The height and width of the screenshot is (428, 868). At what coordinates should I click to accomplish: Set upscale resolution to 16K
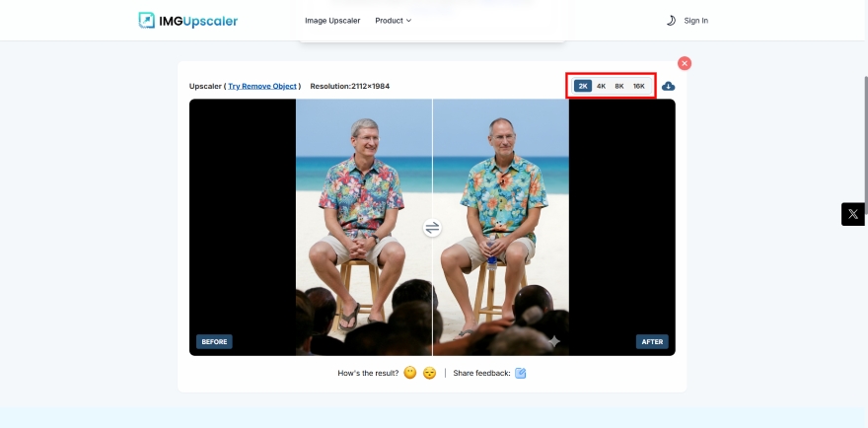click(639, 86)
